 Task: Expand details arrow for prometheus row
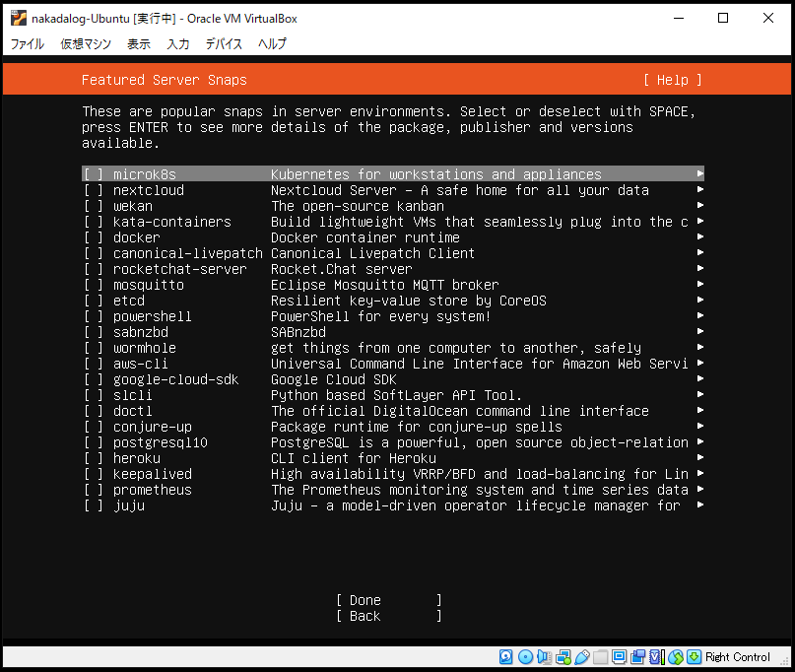click(x=699, y=490)
